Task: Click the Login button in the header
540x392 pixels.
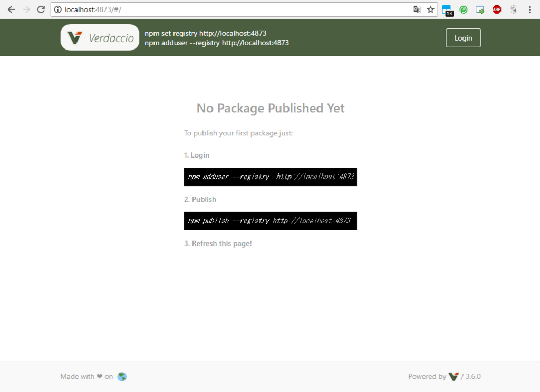Action: [463, 38]
